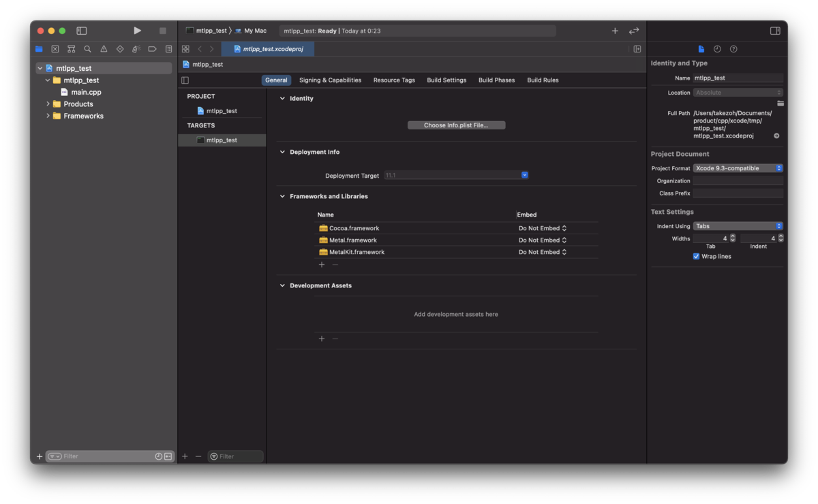Expand the Frameworks folder
The height and width of the screenshot is (504, 818).
click(48, 116)
